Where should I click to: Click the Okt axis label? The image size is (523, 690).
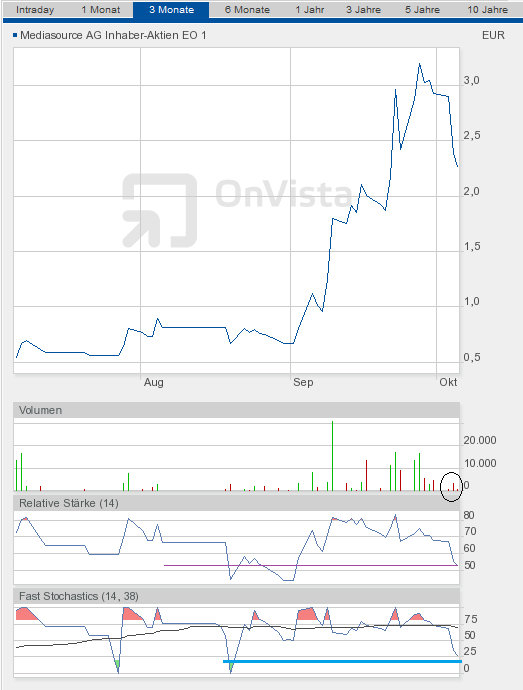[x=448, y=382]
